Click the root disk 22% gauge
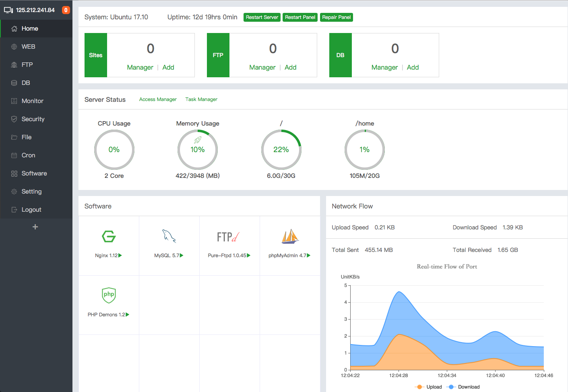Viewport: 568px width, 392px height. pos(281,150)
